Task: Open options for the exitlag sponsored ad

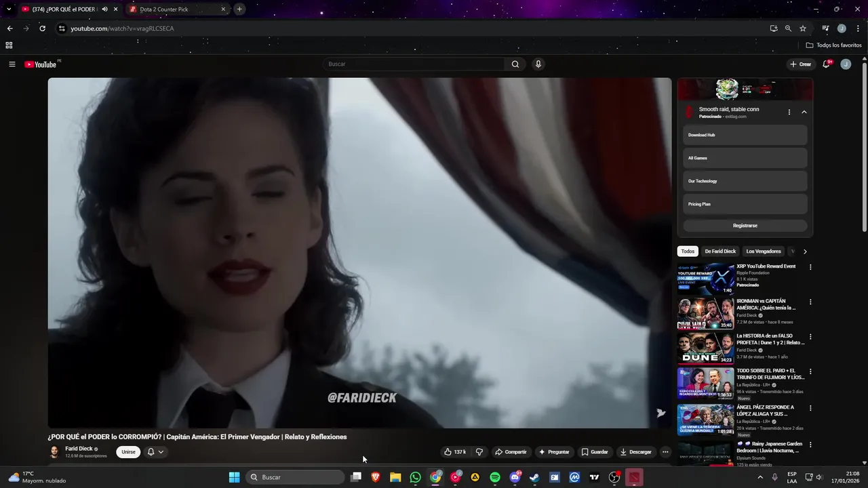Action: [789, 113]
